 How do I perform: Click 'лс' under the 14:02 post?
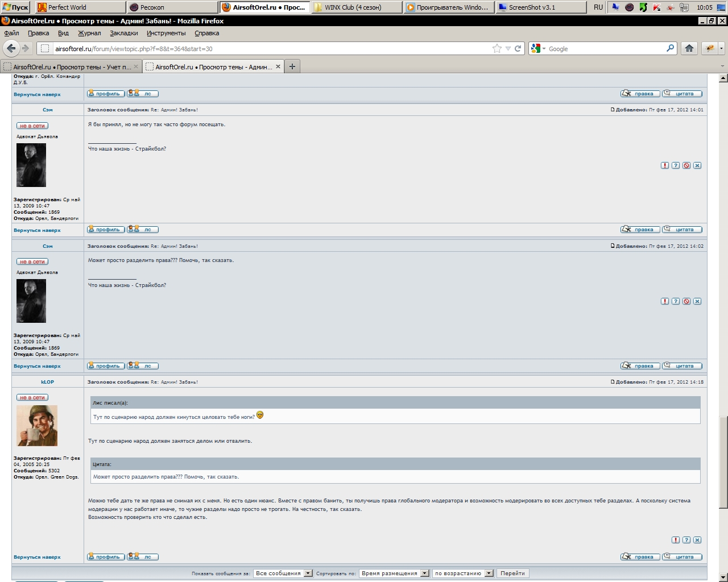[x=142, y=365]
